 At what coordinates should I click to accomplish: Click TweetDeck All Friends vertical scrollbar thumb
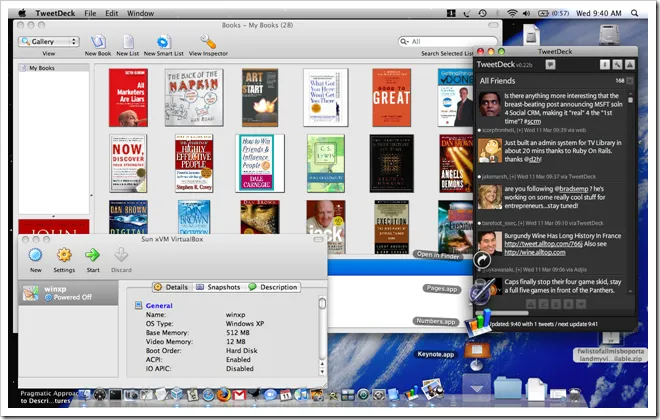pyautogui.click(x=630, y=100)
